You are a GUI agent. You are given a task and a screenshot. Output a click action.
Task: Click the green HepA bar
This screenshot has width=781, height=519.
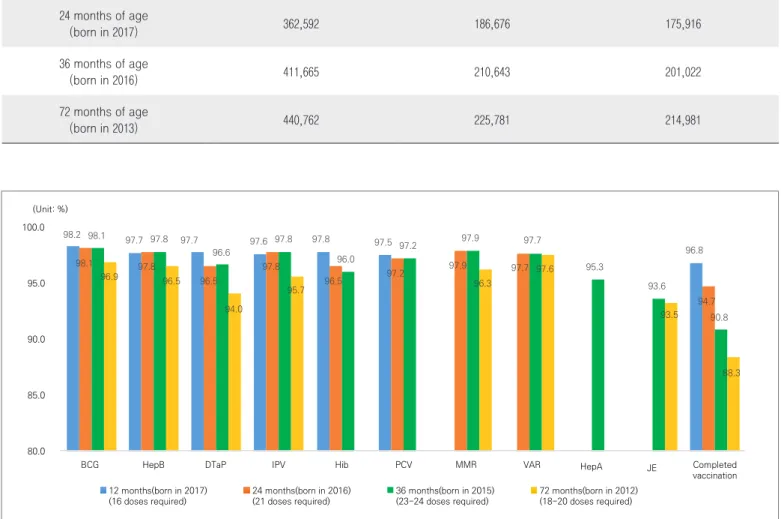pyautogui.click(x=598, y=365)
